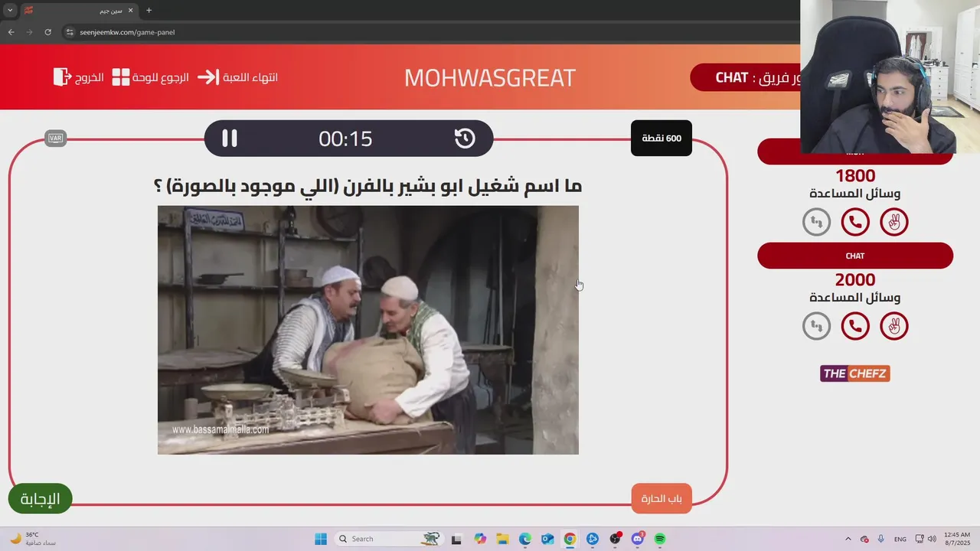Open OBS Studio from the taskbar
Screen dimensions: 980x551
[615, 539]
